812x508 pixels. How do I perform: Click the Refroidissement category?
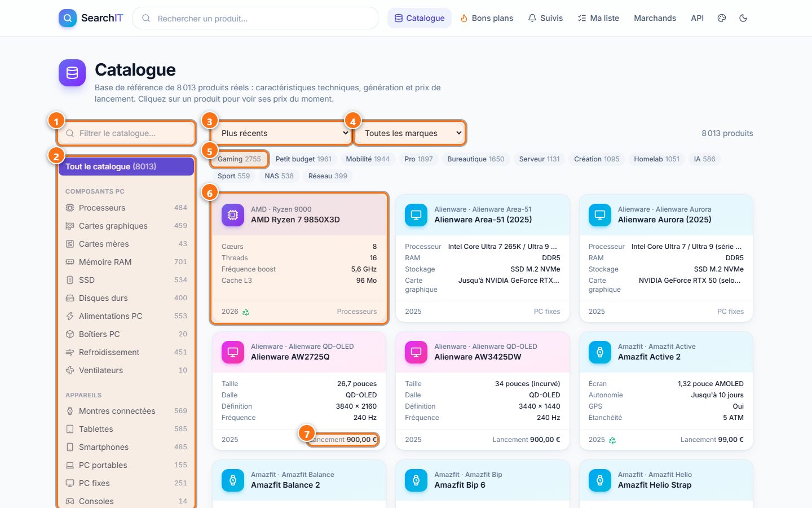pos(126,352)
